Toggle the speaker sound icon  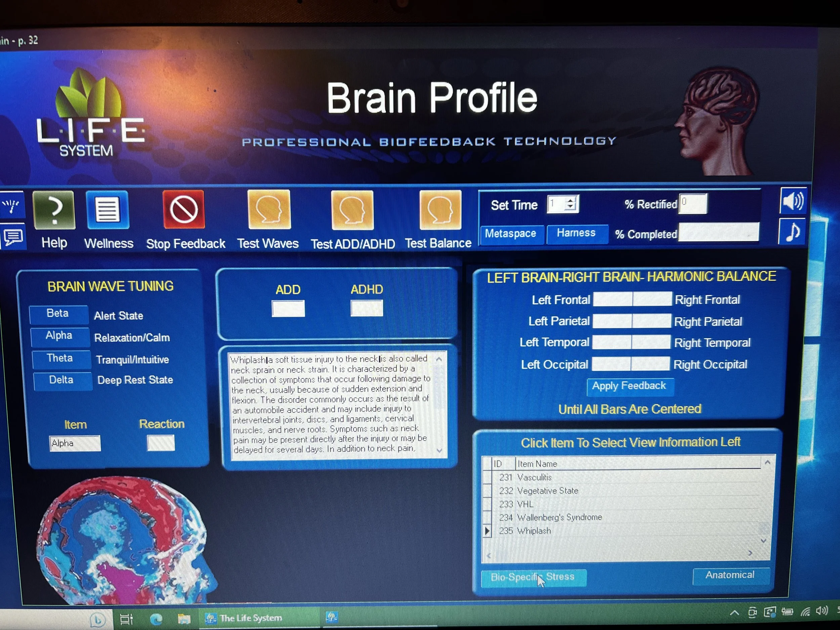click(x=793, y=201)
